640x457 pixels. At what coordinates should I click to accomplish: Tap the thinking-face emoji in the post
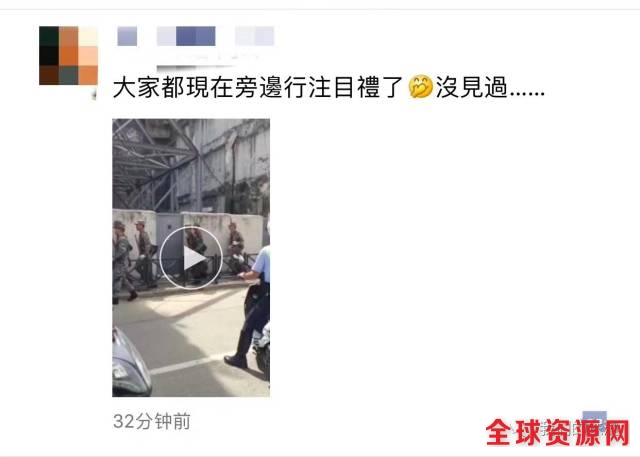(420, 87)
